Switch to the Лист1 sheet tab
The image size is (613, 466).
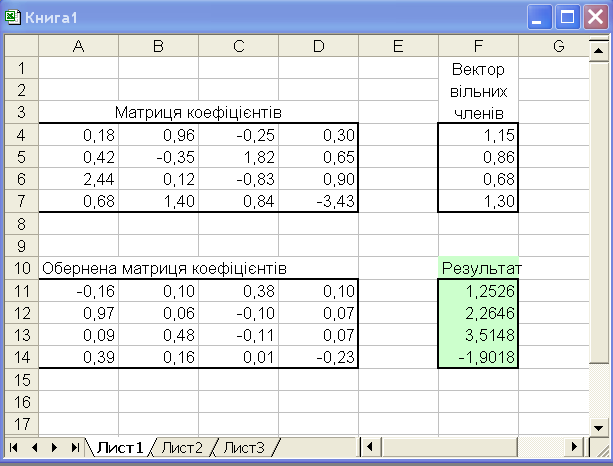tap(120, 447)
